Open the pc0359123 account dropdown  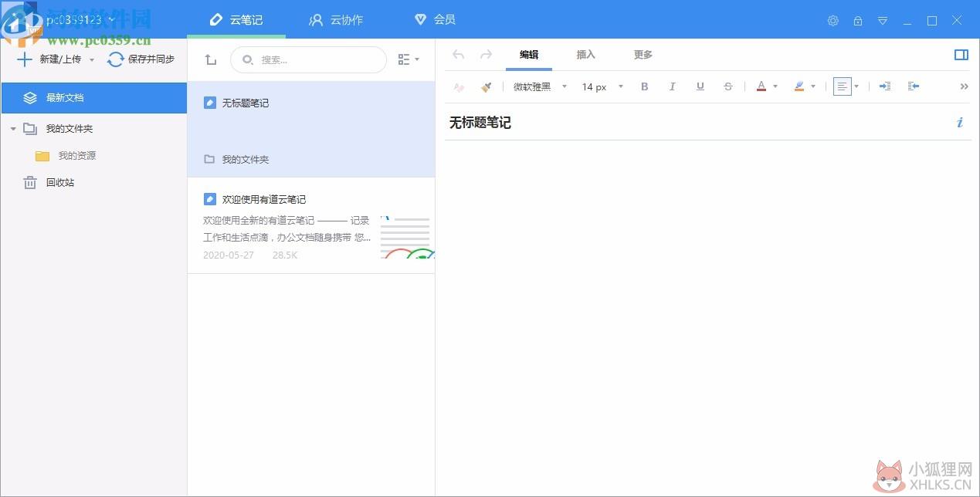pyautogui.click(x=80, y=19)
